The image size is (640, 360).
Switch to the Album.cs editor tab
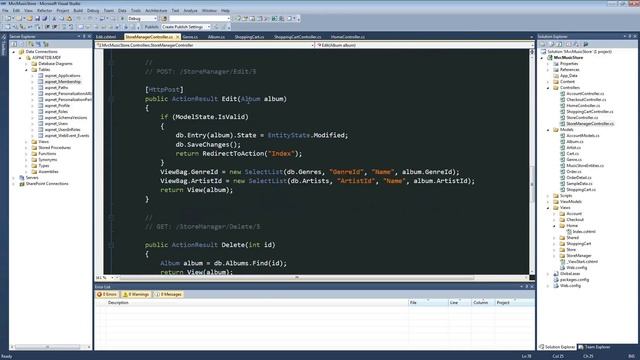(216, 37)
